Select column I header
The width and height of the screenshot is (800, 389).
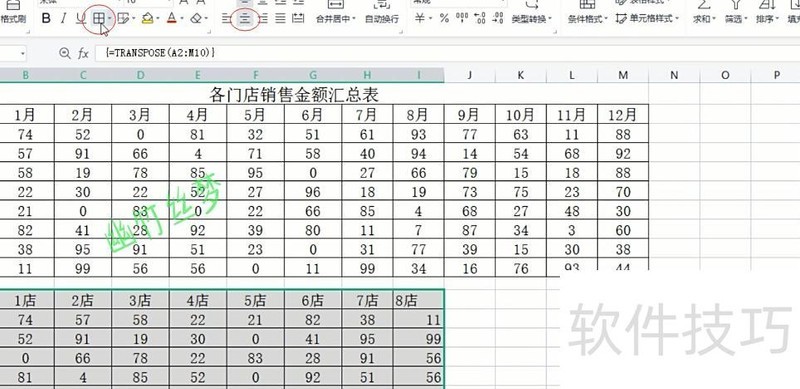(x=418, y=75)
